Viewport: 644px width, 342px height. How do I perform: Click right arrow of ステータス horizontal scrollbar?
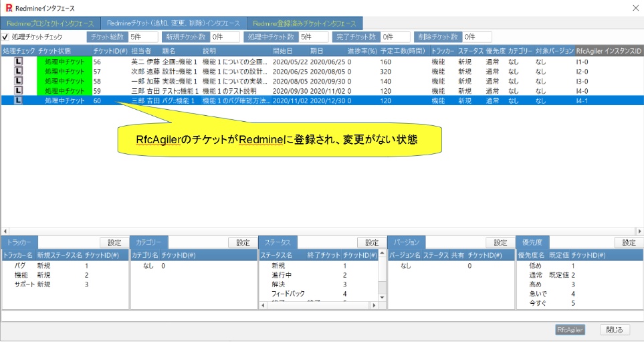[374, 305]
